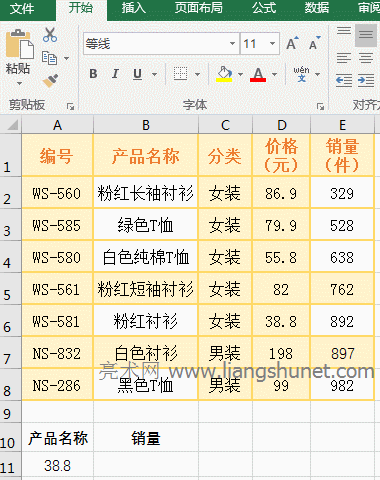Select cell 销量 in row 10
This screenshot has width=380, height=480.
coord(146,437)
